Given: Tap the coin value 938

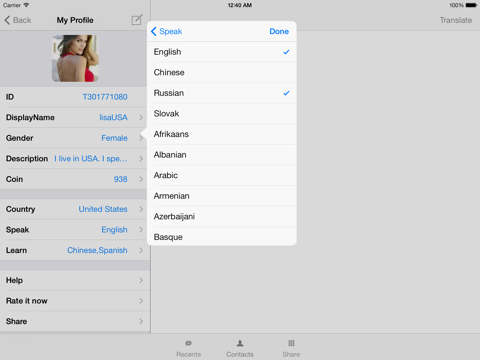Looking at the screenshot, I should 121,179.
